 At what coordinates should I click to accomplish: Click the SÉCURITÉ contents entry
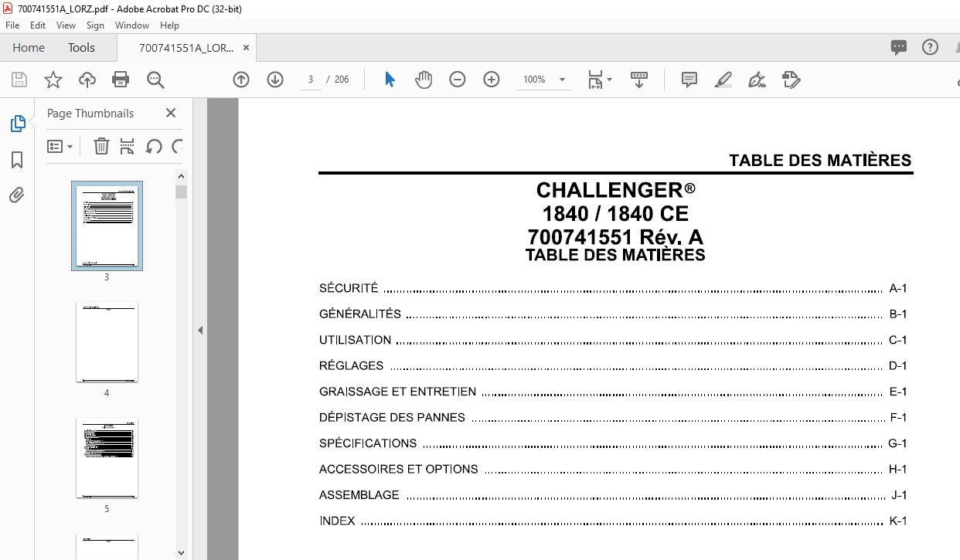click(x=613, y=288)
